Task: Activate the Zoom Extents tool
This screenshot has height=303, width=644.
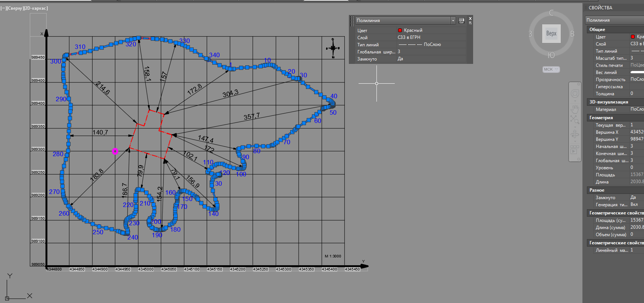Action: pos(575,120)
